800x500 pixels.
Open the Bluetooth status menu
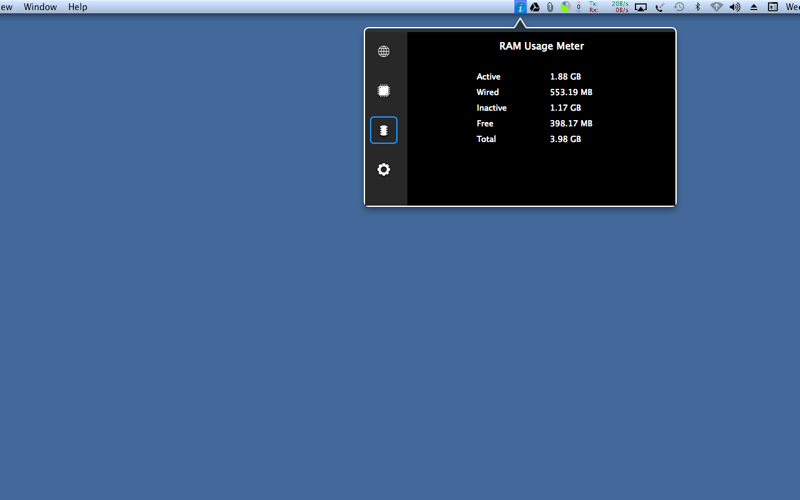point(697,7)
